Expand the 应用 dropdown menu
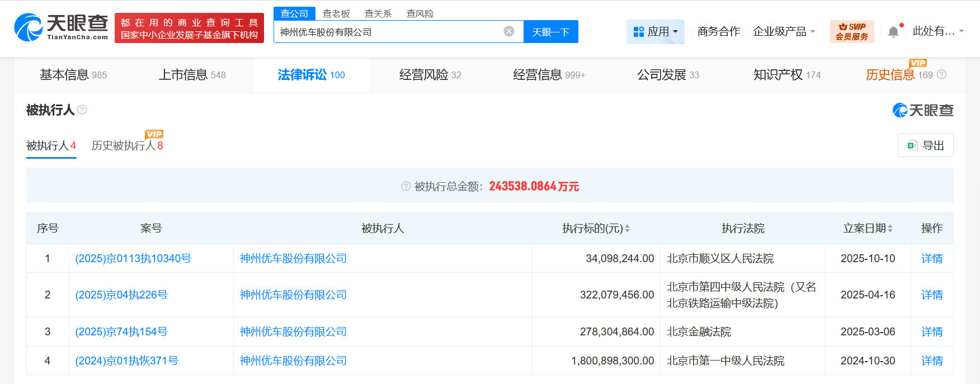The width and height of the screenshot is (980, 384). coord(655,32)
